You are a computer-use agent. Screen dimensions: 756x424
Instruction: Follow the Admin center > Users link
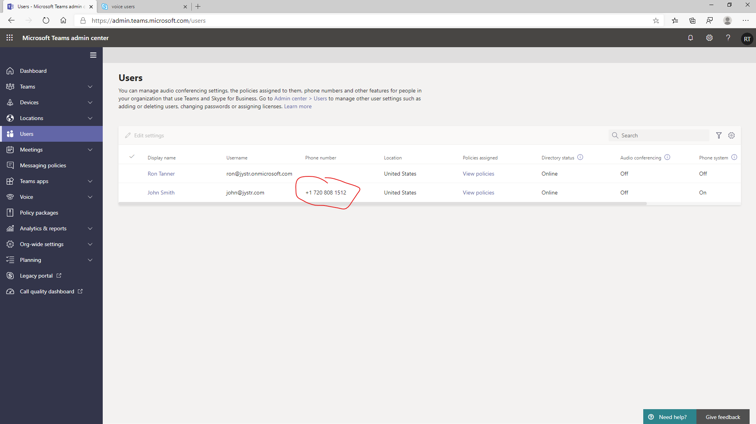point(300,98)
